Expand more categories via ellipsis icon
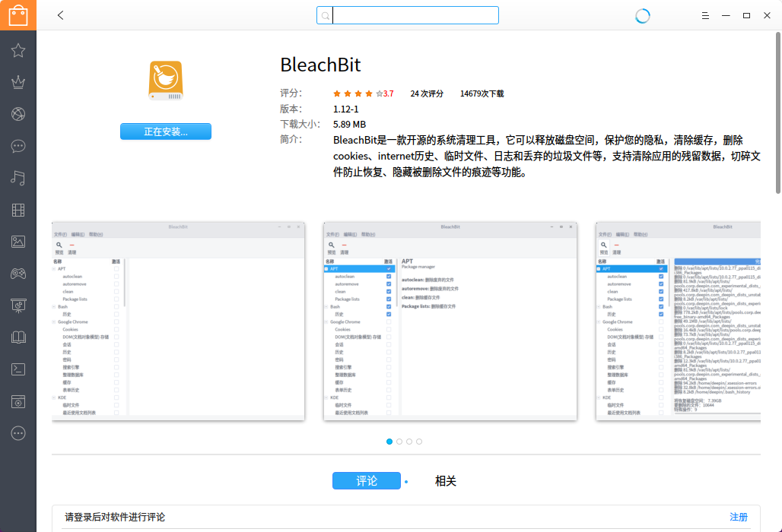This screenshot has height=532, width=782. click(18, 433)
